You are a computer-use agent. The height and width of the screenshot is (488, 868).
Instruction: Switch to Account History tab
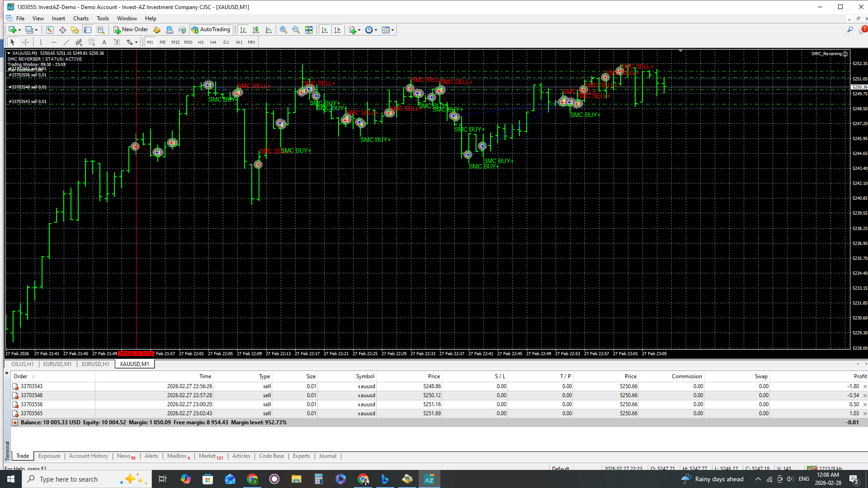tap(88, 456)
